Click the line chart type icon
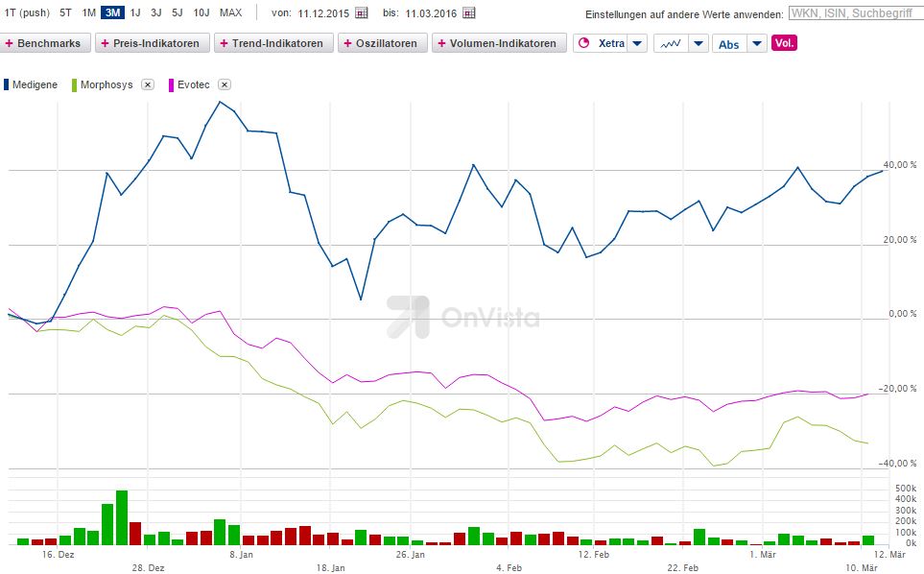 click(671, 43)
